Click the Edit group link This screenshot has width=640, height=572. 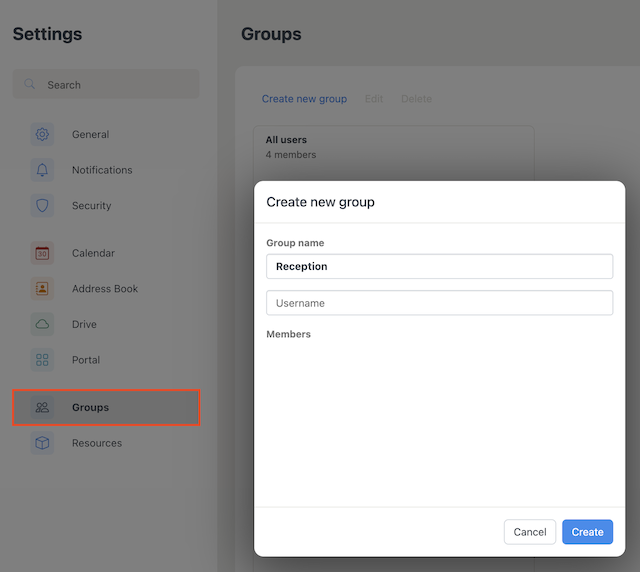point(373,99)
